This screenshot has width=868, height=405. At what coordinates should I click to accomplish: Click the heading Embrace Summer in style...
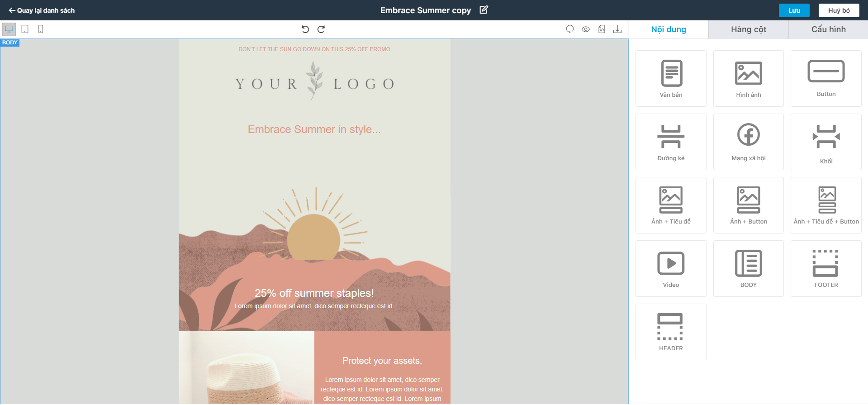pos(314,129)
